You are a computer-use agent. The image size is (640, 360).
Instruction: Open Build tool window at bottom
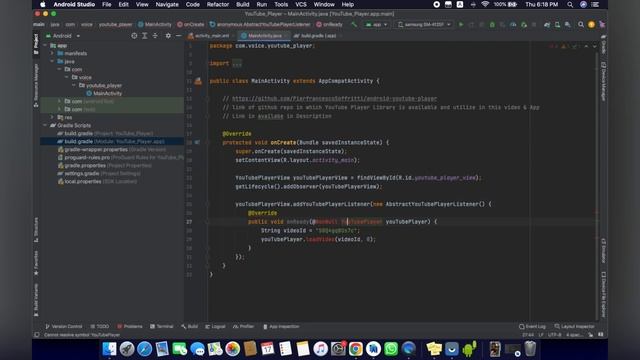coord(189,327)
